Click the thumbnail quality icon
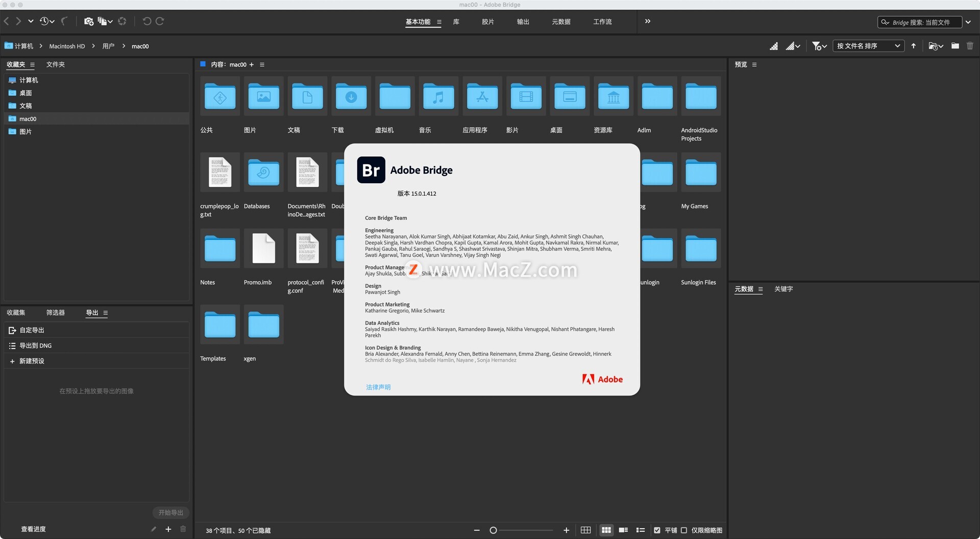 click(x=774, y=46)
